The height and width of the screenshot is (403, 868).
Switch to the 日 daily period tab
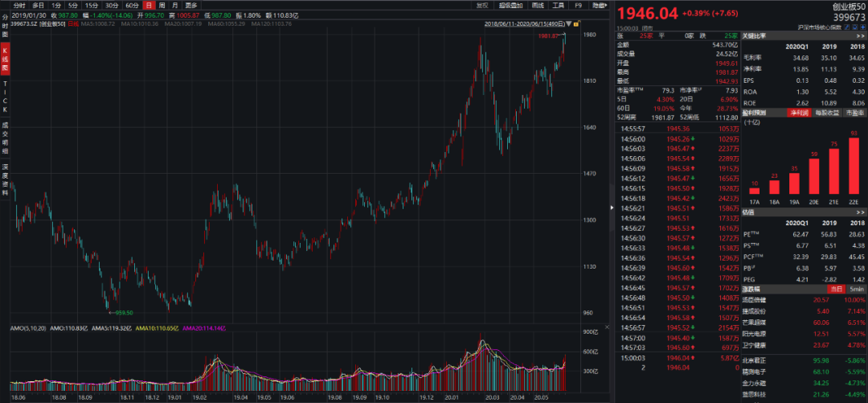point(148,5)
